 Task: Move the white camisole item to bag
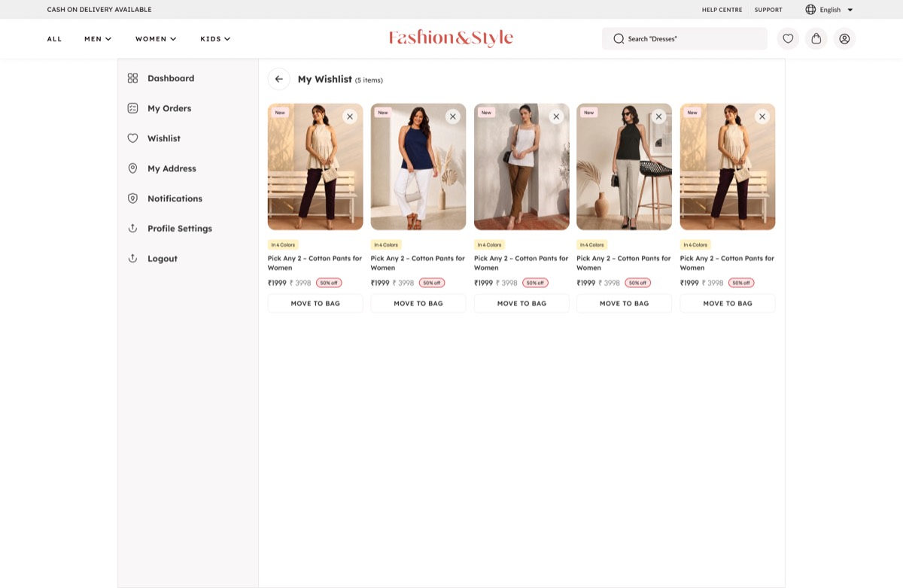point(521,303)
